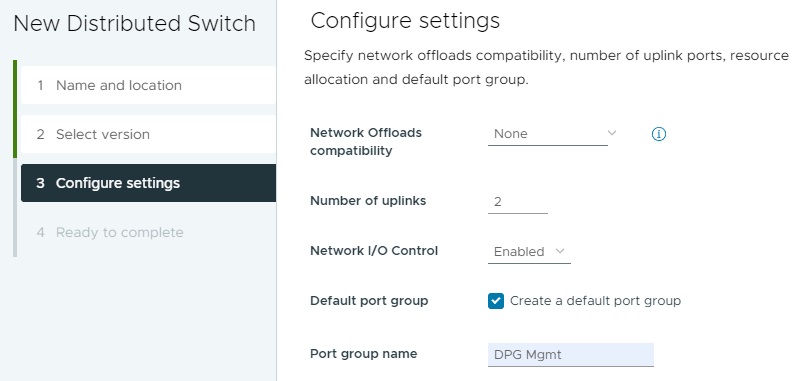798x381 pixels.
Task: Open the Network I/O Control dropdown
Action: coord(529,252)
